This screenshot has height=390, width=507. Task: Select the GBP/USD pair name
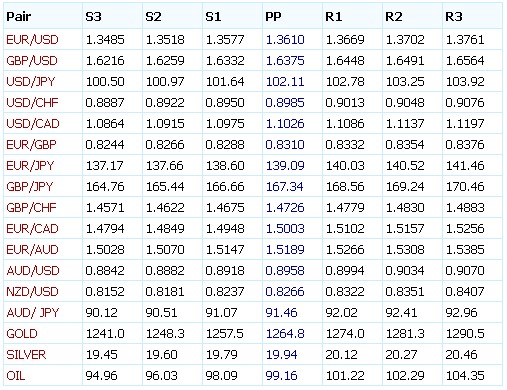point(32,61)
